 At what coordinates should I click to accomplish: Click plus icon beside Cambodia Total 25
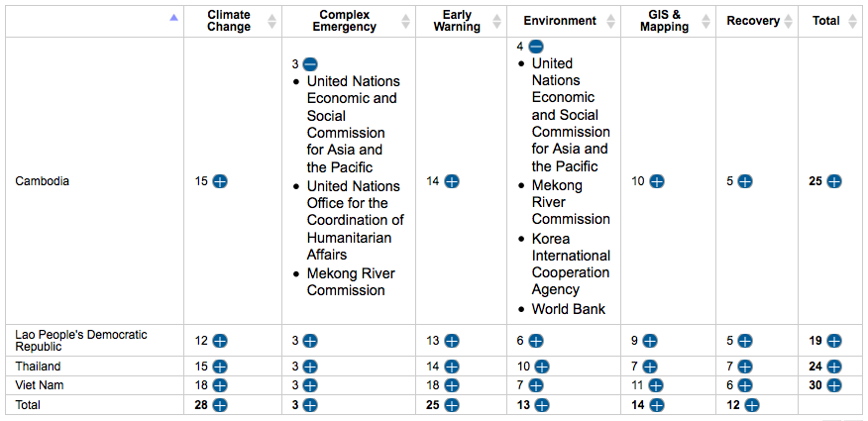pos(834,181)
